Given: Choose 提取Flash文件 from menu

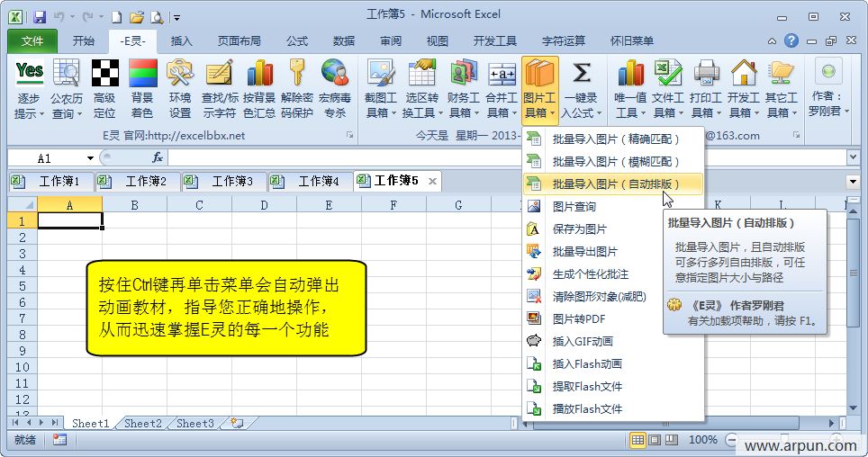Looking at the screenshot, I should pyautogui.click(x=613, y=387).
